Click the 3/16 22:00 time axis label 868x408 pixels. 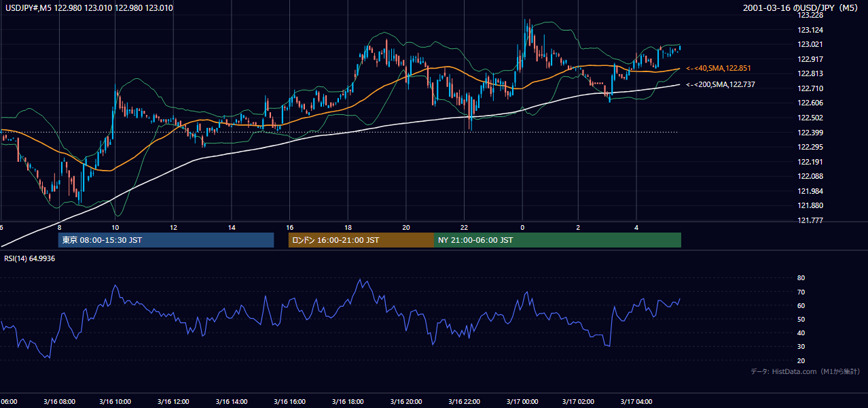coord(463,402)
